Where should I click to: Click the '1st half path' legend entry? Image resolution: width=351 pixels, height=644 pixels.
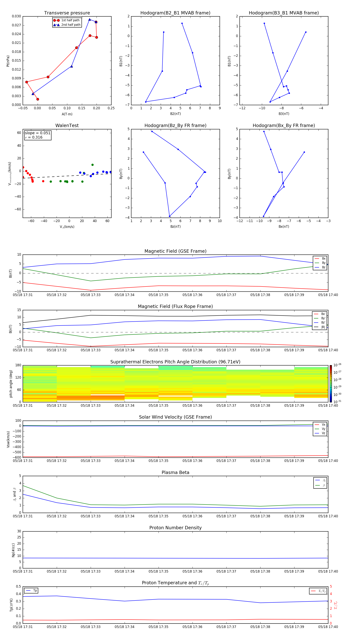pyautogui.click(x=66, y=20)
